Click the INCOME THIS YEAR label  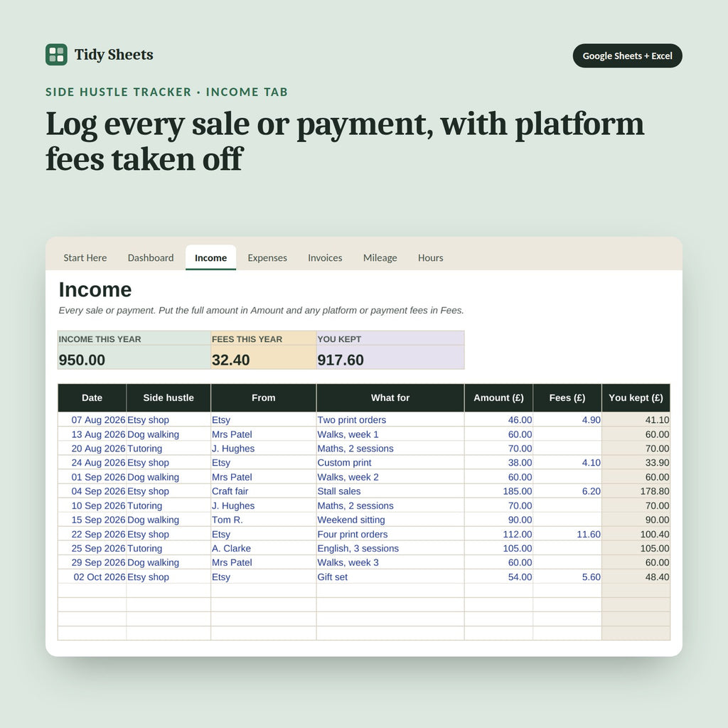pyautogui.click(x=100, y=339)
